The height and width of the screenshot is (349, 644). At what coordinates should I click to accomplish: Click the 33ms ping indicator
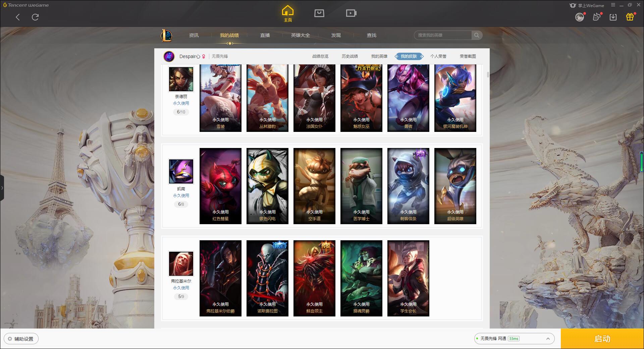click(x=514, y=339)
